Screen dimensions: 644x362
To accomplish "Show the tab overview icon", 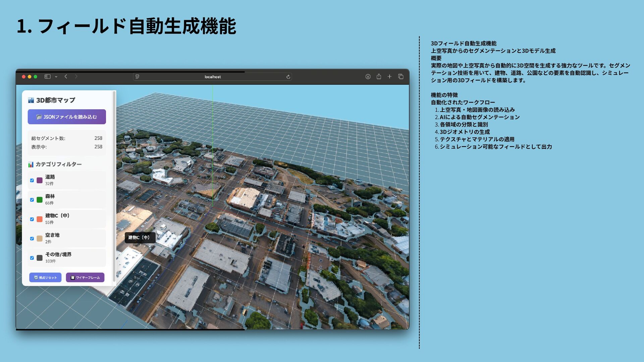I will pos(400,77).
